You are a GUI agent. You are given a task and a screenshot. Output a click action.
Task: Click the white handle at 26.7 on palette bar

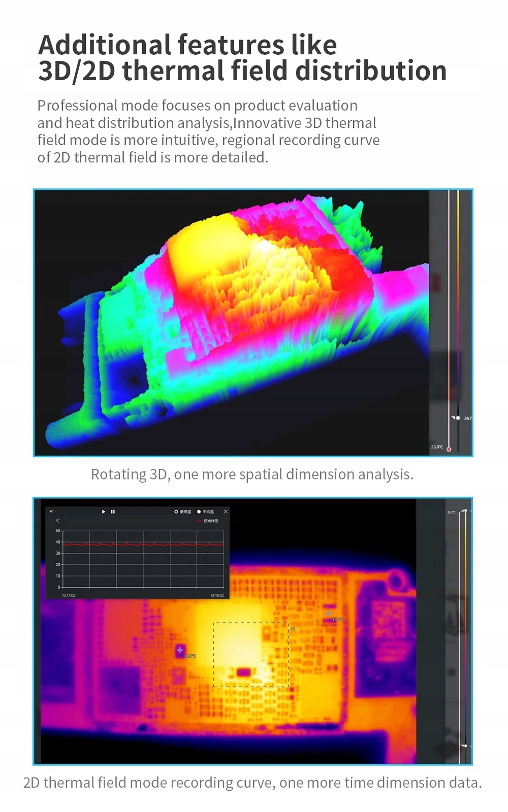tap(458, 418)
